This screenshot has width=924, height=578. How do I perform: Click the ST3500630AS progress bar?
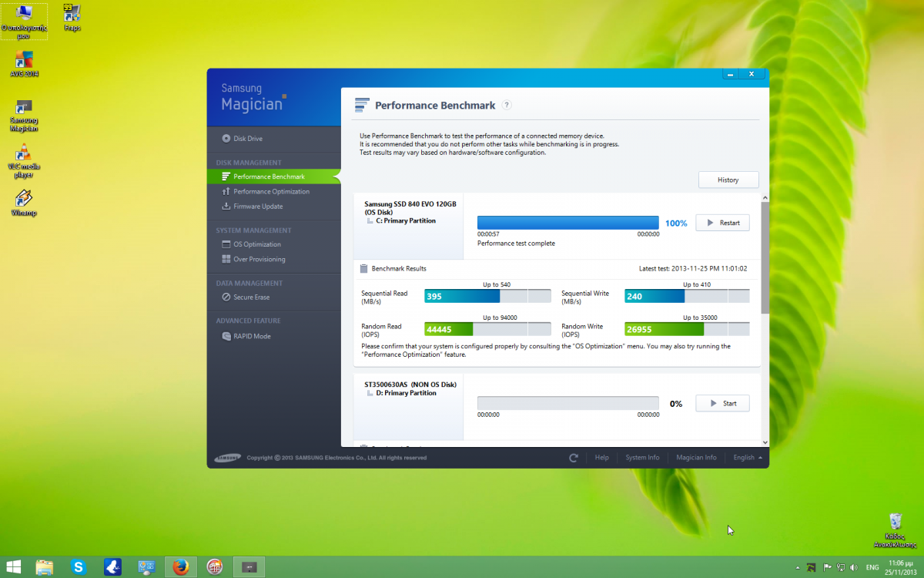click(568, 403)
